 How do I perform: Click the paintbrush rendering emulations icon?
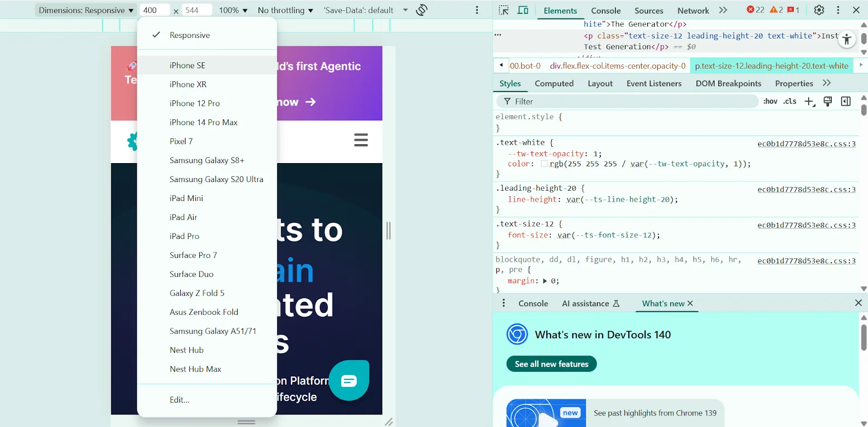point(828,101)
